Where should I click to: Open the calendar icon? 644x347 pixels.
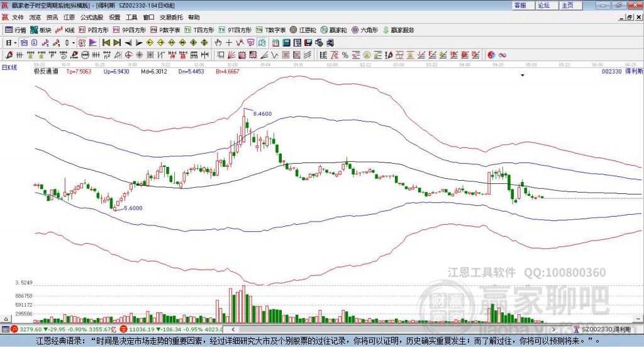tap(275, 43)
